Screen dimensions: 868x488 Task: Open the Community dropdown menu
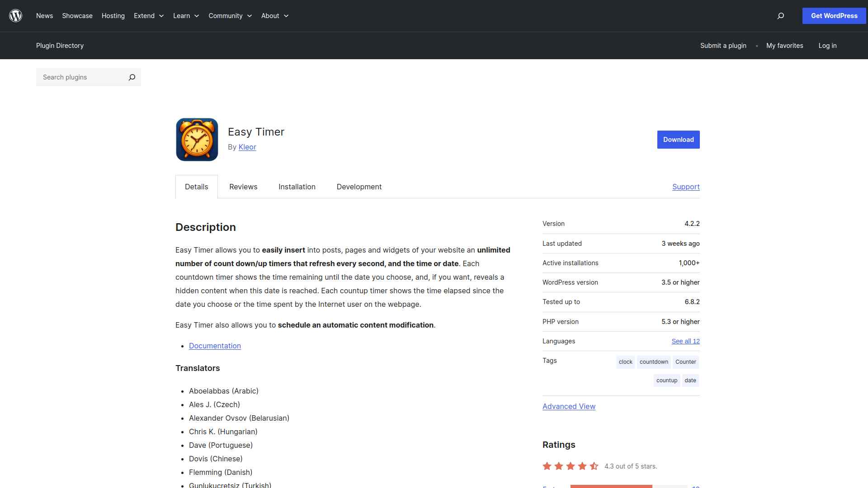click(230, 16)
